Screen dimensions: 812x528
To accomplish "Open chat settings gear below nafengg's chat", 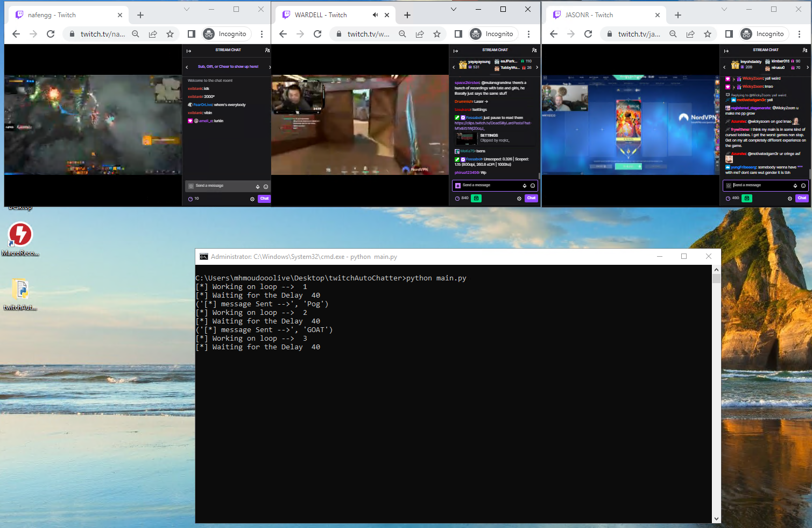I will pyautogui.click(x=252, y=199).
